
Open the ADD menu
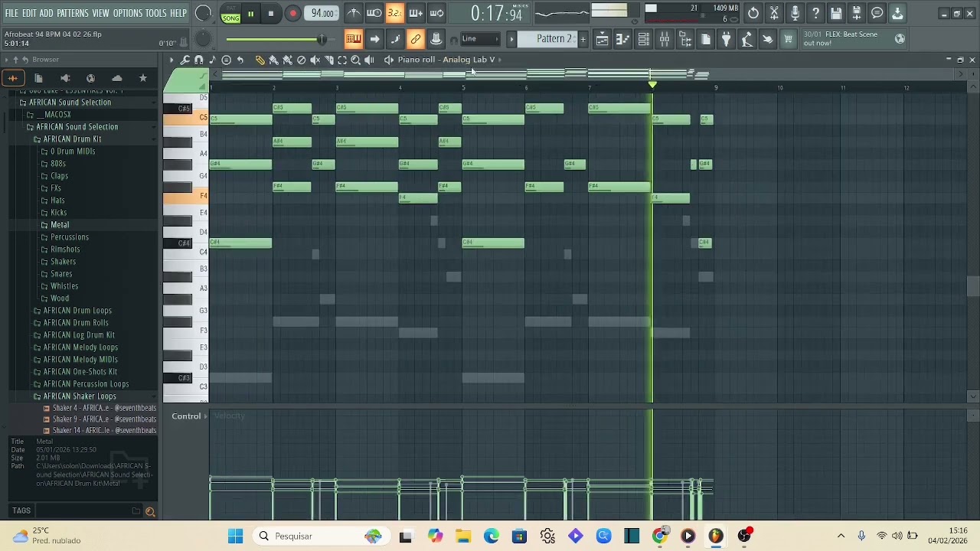tap(47, 14)
